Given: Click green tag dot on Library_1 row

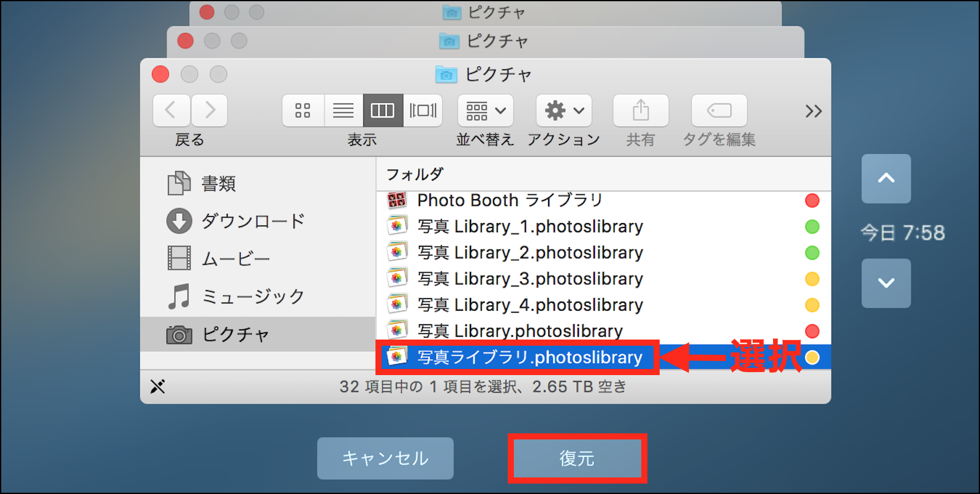Looking at the screenshot, I should pos(812,227).
